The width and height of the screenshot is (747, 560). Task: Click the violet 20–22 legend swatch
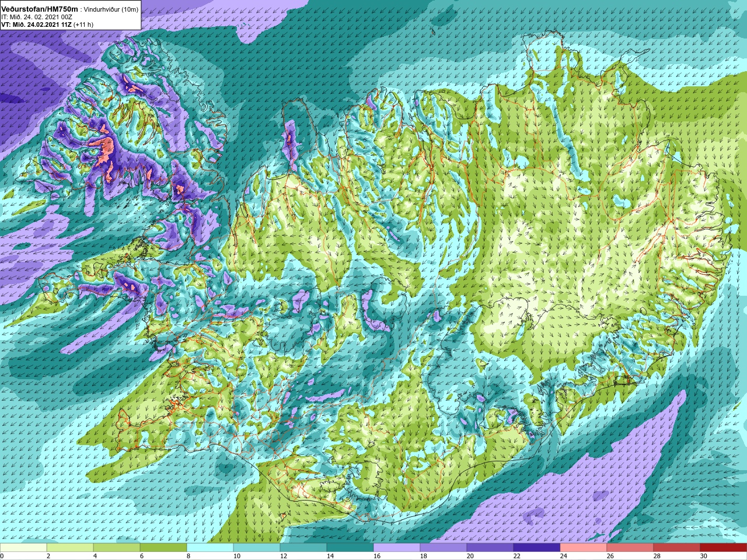coord(490,548)
